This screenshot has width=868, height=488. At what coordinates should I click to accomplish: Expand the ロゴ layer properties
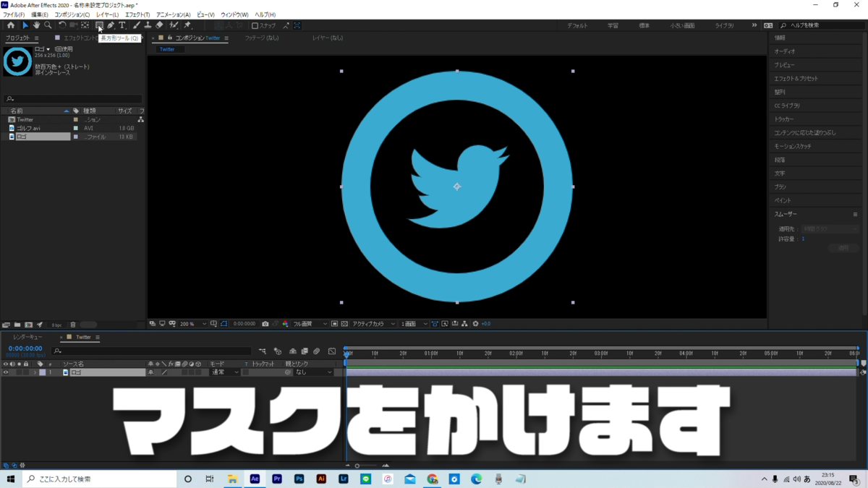click(35, 372)
